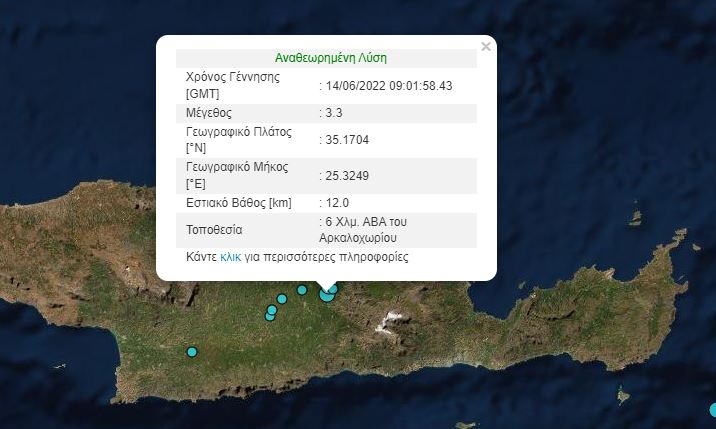Select the earthquake marker closest to the popup's left edge
Image resolution: width=716 pixels, height=429 pixels.
coord(270,315)
